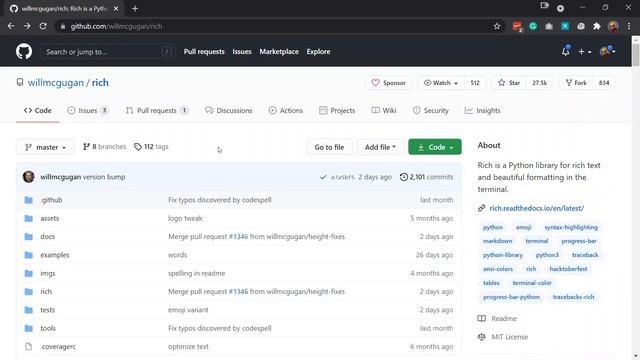Open the rich.readthedocs.io documentation link
Image resolution: width=640 pixels, height=360 pixels.
[x=536, y=208]
